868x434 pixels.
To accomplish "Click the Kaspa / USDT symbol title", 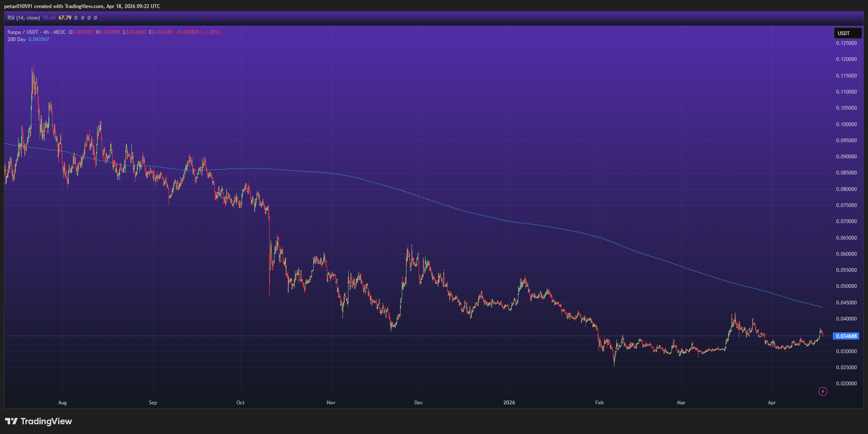I will 24,32.
